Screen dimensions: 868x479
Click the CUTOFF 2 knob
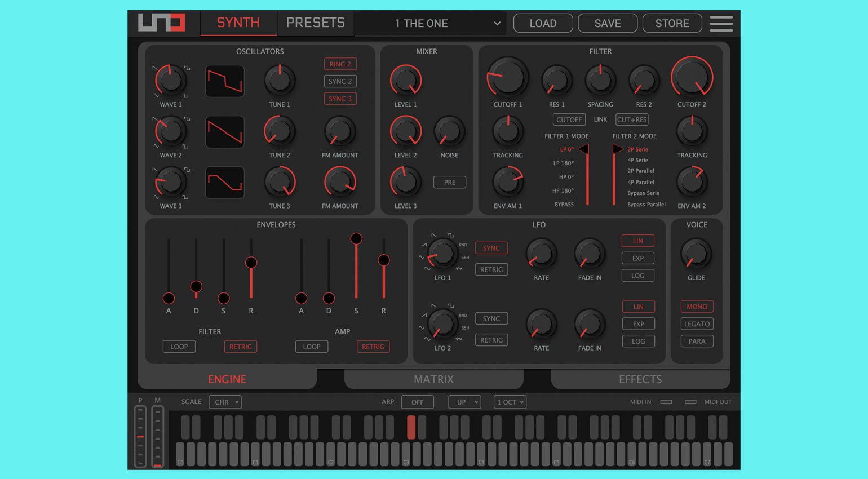point(692,77)
